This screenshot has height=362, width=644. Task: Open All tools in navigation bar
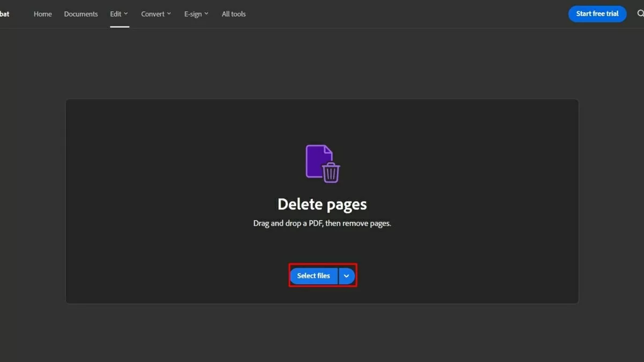233,14
